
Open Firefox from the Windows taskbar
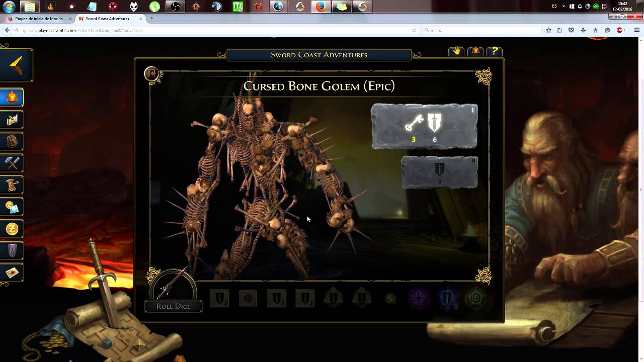click(320, 7)
